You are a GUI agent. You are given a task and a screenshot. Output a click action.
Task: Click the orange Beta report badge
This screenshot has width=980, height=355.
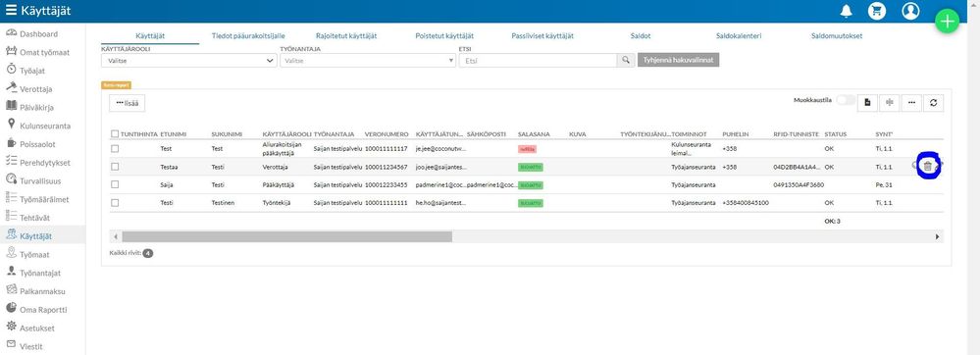[x=116, y=85]
